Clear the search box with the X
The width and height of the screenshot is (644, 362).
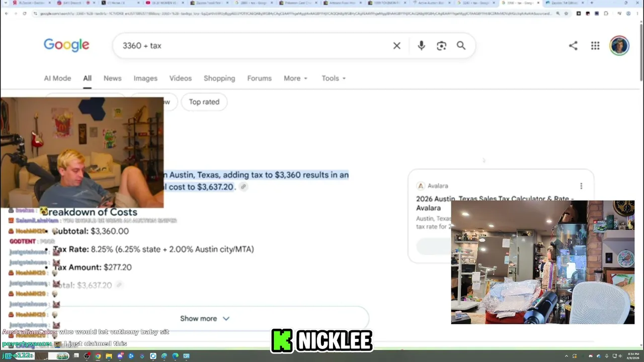[397, 46]
